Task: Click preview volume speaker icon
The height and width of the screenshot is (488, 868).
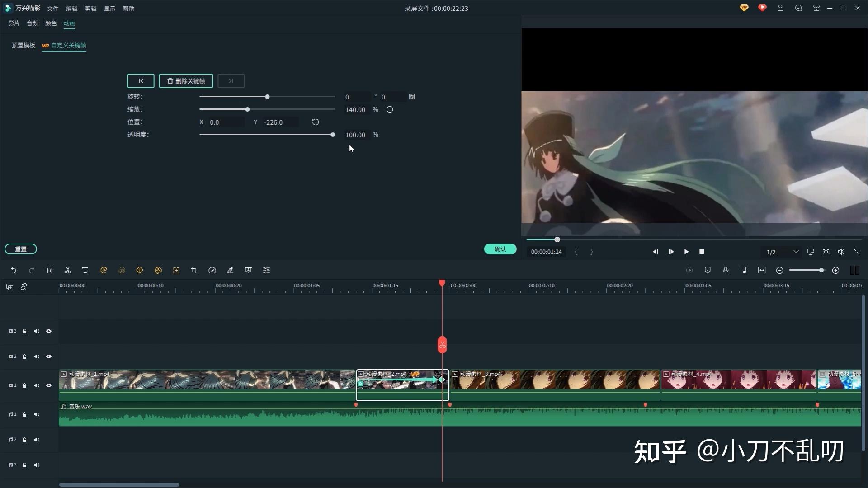Action: point(841,252)
